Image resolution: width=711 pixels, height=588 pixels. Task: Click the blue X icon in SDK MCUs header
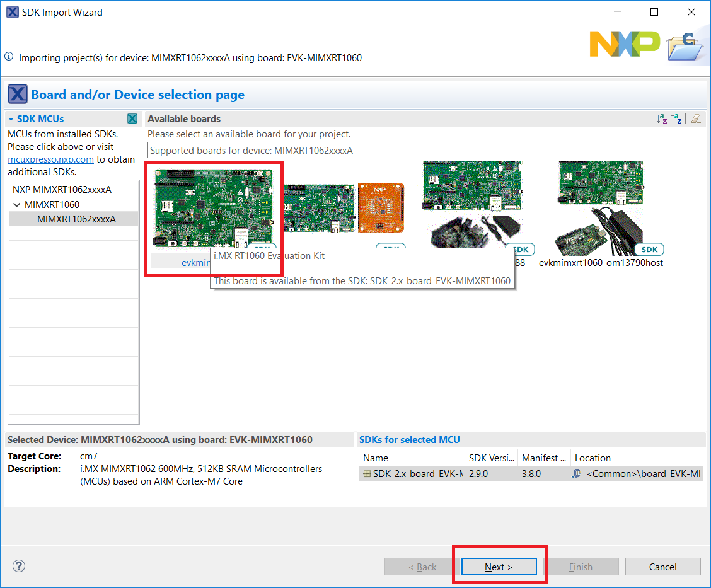coord(132,118)
